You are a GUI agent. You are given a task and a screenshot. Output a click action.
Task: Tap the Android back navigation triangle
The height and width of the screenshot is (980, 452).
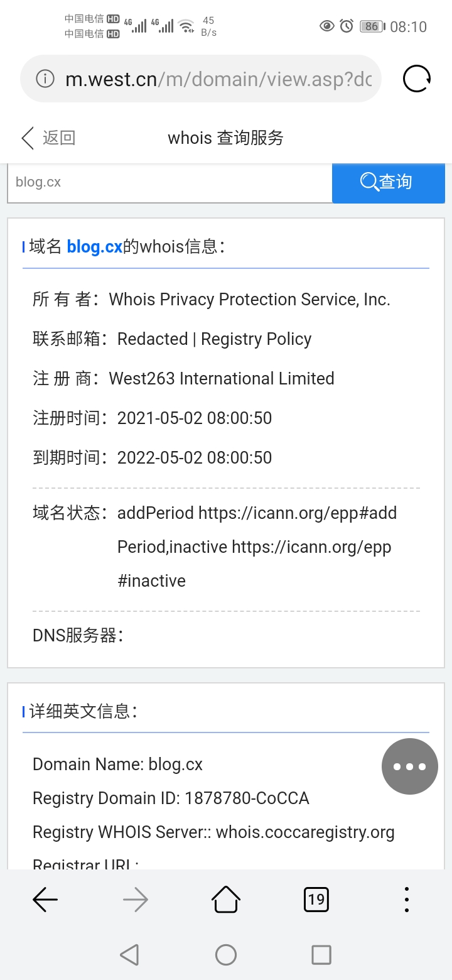(x=129, y=955)
